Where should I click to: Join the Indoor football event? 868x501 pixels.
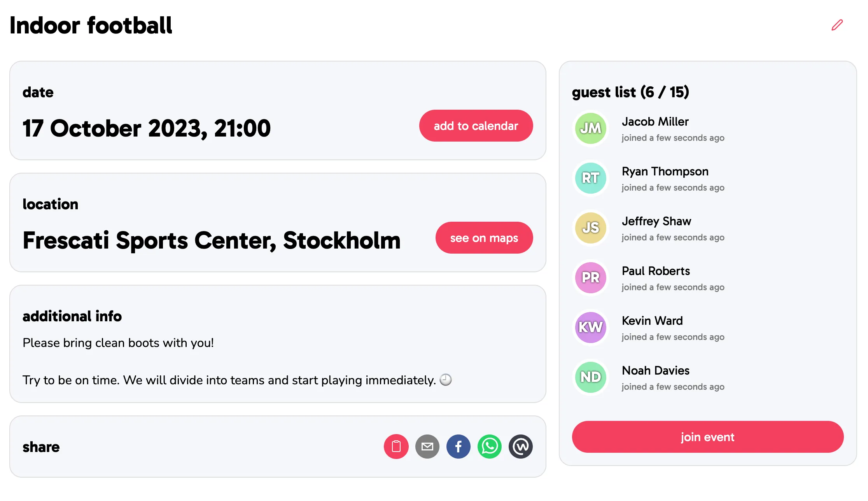(707, 437)
